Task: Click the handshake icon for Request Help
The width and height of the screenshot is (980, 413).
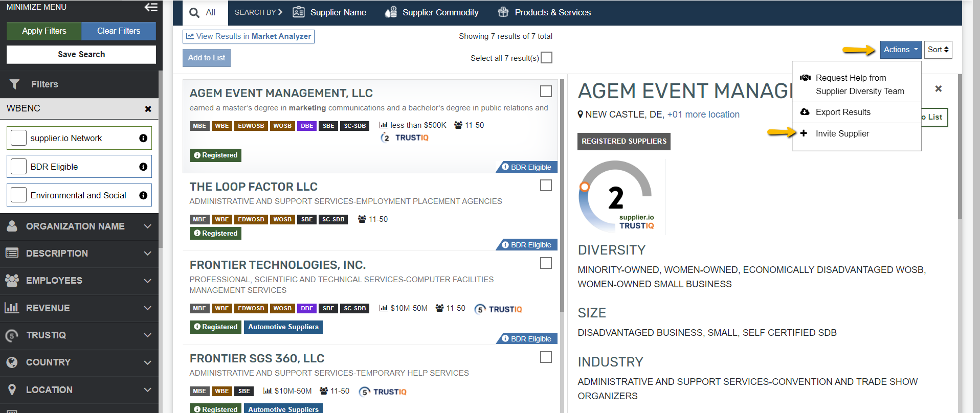Action: pos(805,78)
